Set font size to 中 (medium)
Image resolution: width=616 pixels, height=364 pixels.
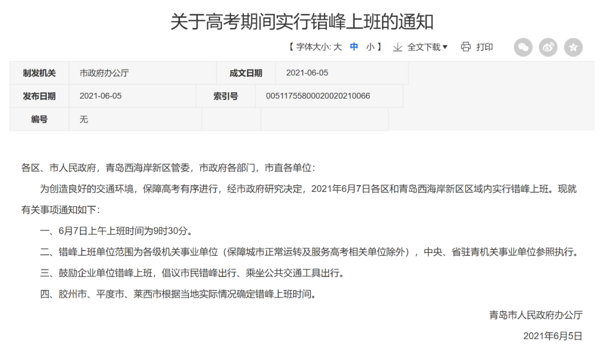pyautogui.click(x=354, y=47)
